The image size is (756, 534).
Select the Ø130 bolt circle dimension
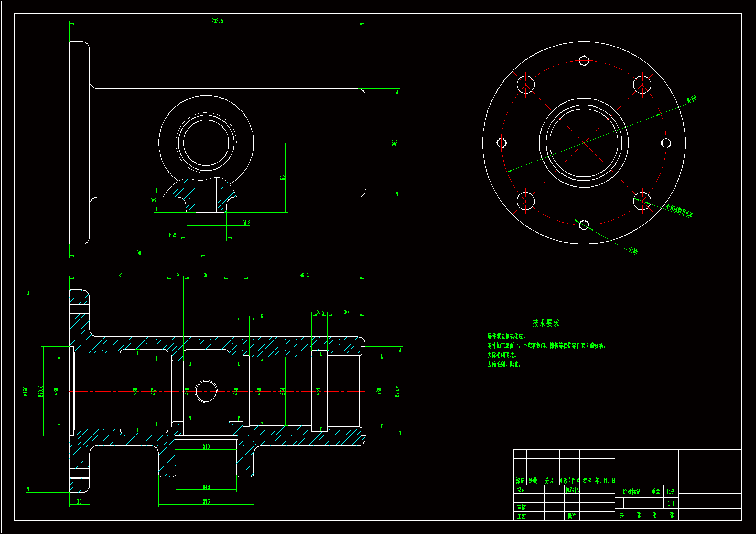[691, 99]
